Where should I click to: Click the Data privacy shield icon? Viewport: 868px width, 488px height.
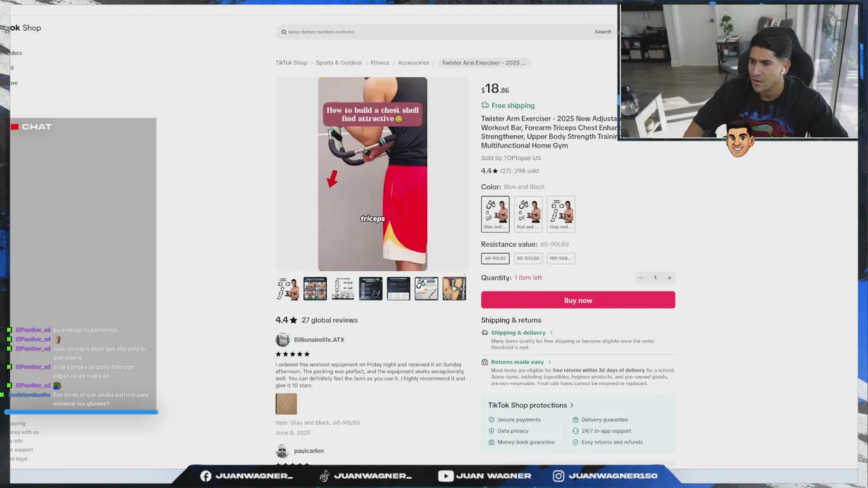[x=492, y=431]
